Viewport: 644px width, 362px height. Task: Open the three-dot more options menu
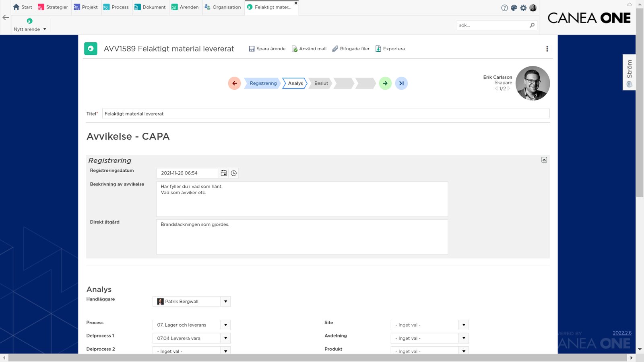coord(547,49)
